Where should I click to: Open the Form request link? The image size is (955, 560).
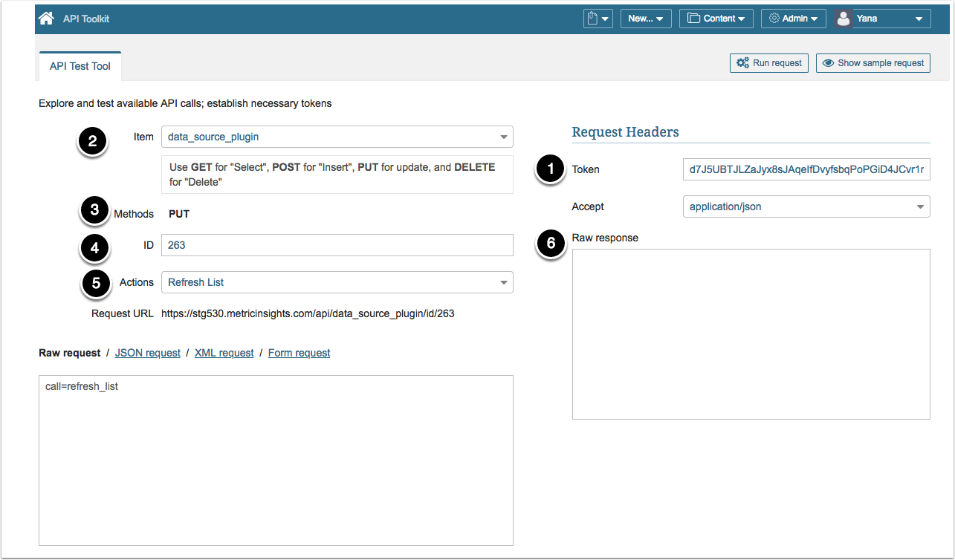(299, 353)
